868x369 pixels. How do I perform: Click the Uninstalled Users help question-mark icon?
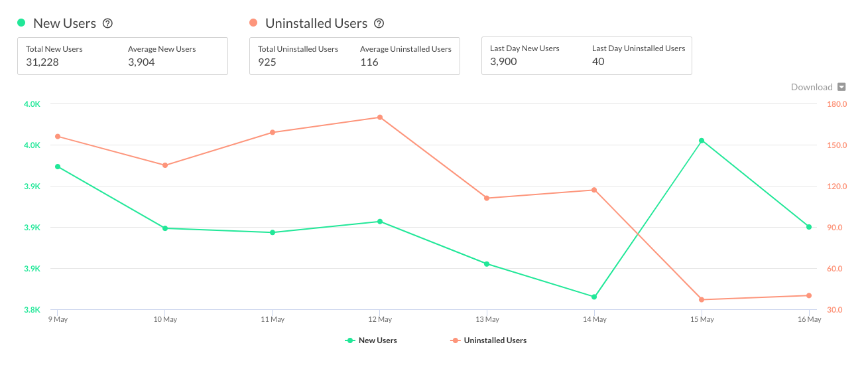(x=379, y=23)
